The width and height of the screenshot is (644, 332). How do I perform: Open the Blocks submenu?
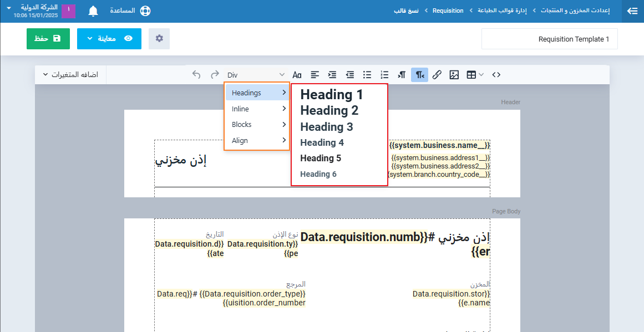pyautogui.click(x=257, y=125)
